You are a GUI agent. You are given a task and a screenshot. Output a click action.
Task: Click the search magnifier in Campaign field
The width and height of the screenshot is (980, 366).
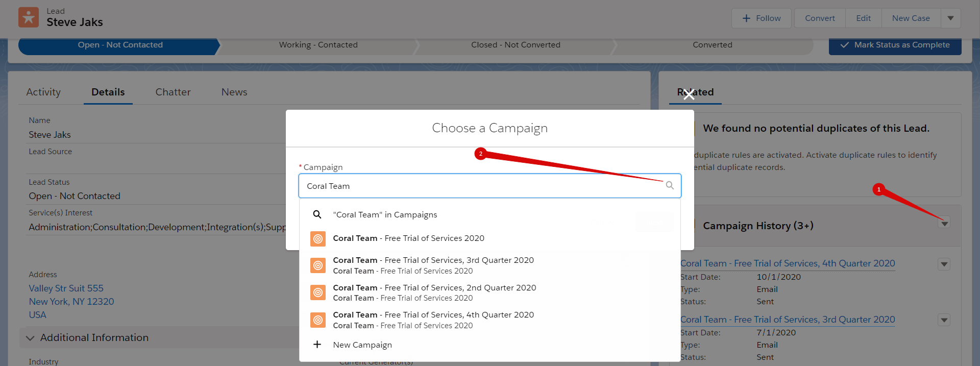click(670, 185)
